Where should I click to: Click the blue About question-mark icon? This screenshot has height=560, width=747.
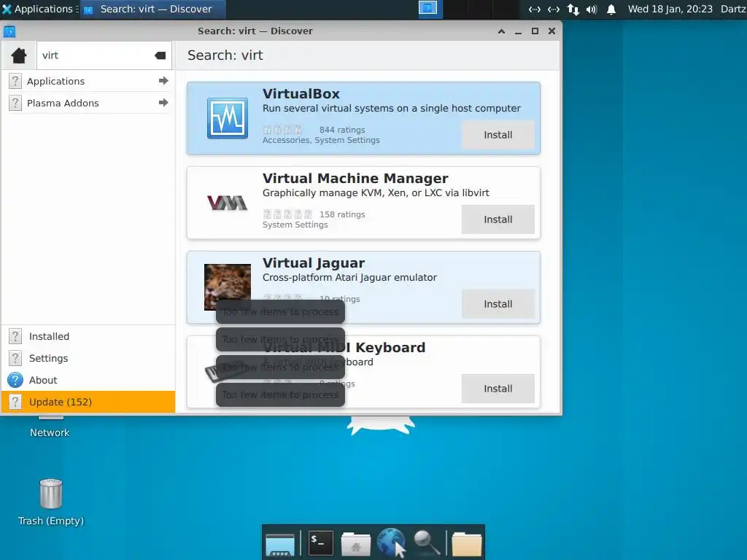click(15, 380)
